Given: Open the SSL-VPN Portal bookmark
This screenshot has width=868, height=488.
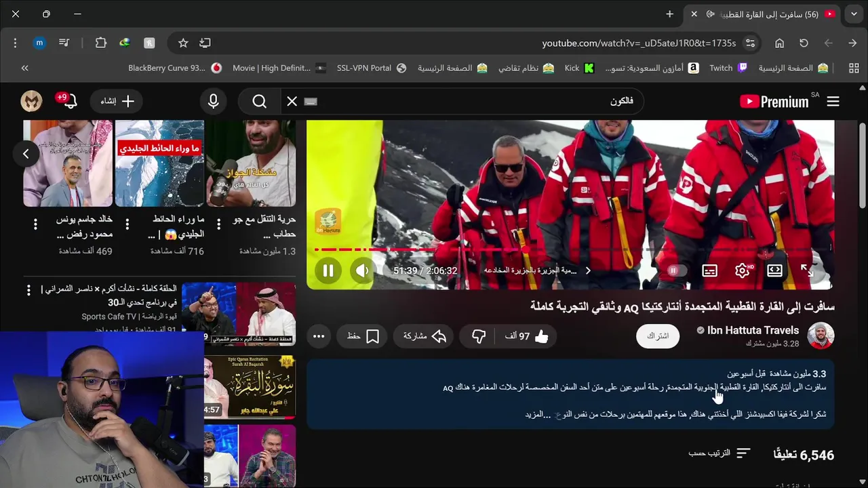Looking at the screenshot, I should click(372, 68).
